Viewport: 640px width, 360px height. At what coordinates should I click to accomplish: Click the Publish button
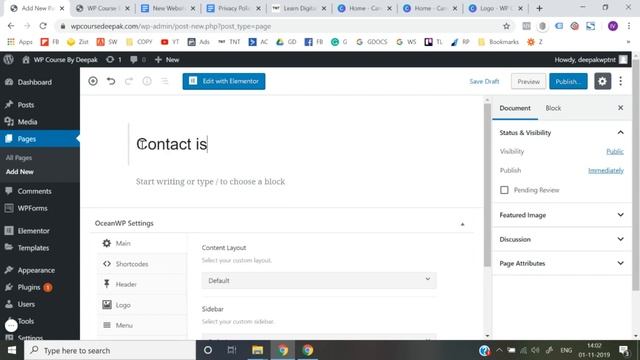568,82
